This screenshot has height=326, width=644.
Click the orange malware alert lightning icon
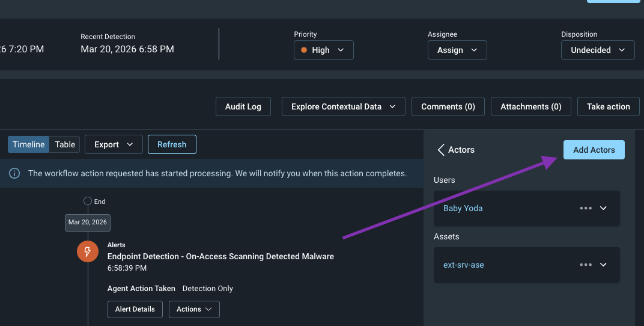point(88,251)
